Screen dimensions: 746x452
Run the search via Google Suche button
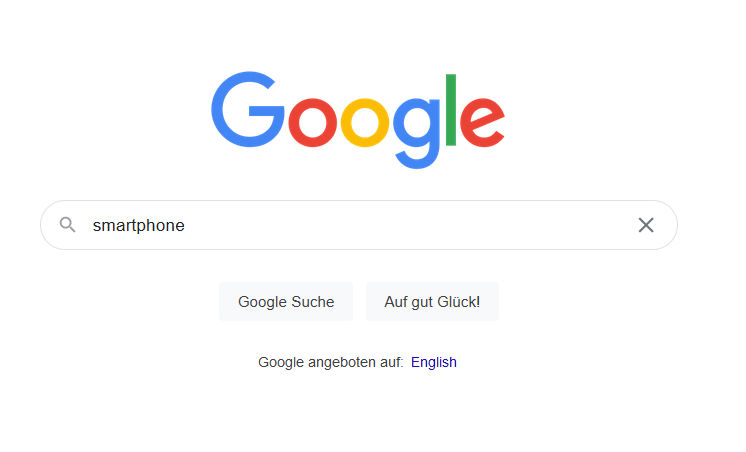pos(286,302)
